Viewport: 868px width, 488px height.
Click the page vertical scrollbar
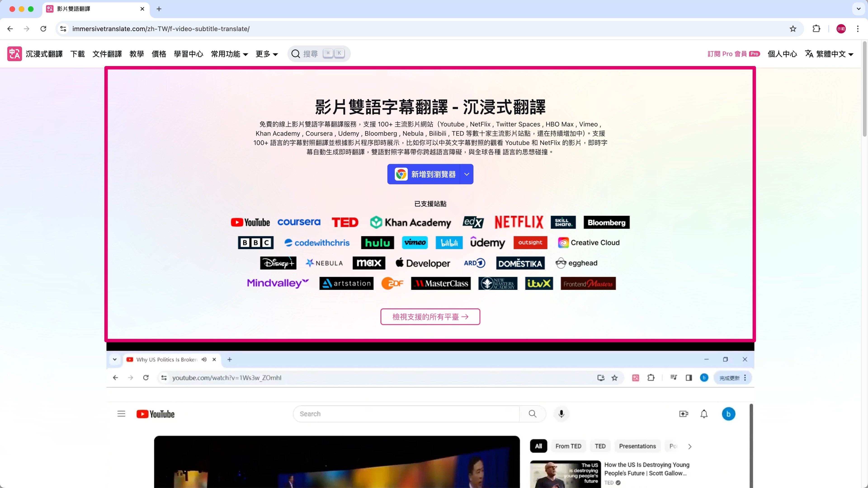point(865,89)
